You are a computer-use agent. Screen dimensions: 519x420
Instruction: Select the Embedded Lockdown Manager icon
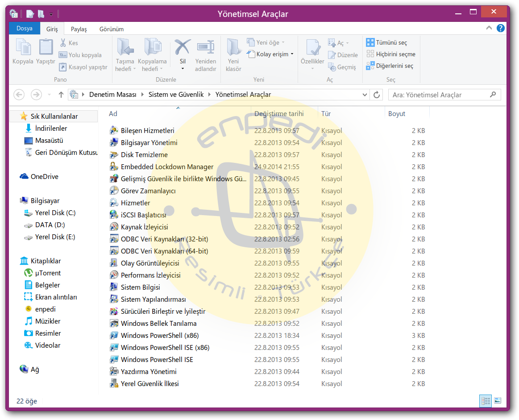(114, 166)
